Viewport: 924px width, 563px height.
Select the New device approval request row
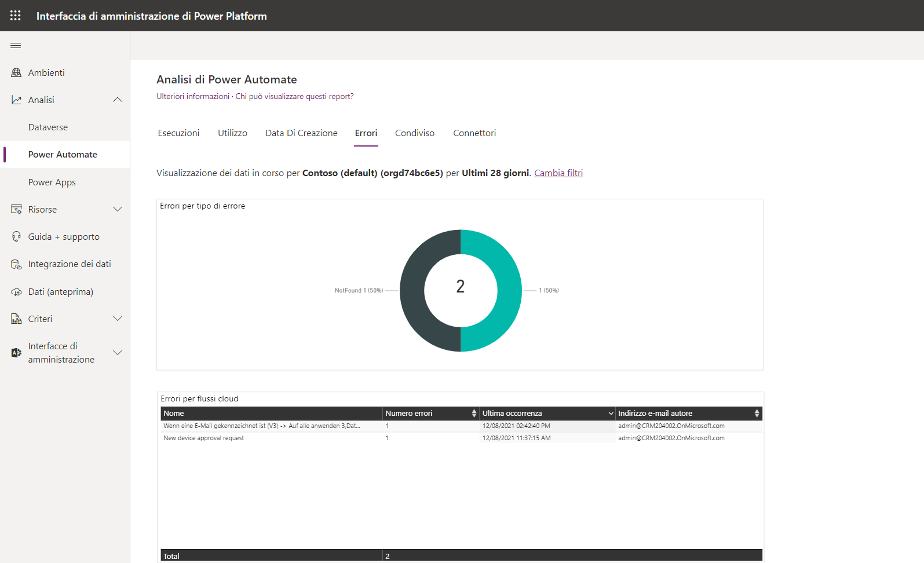pos(461,438)
